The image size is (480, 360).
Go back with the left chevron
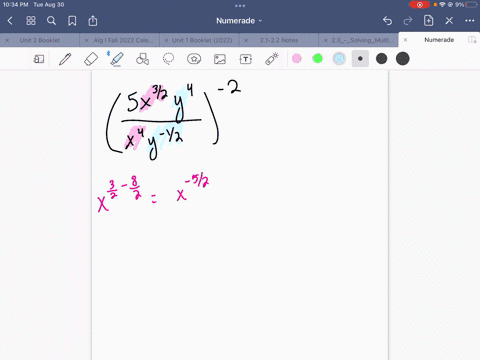pyautogui.click(x=10, y=21)
